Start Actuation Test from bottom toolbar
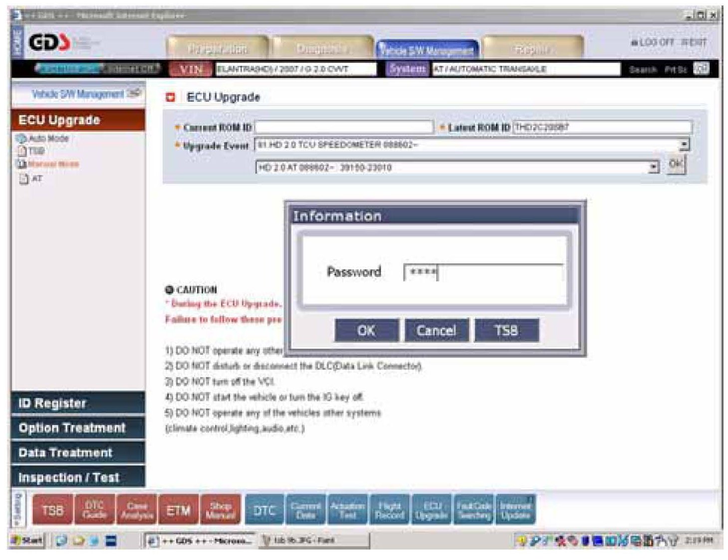Screen dimensions: 728x560 347,510
